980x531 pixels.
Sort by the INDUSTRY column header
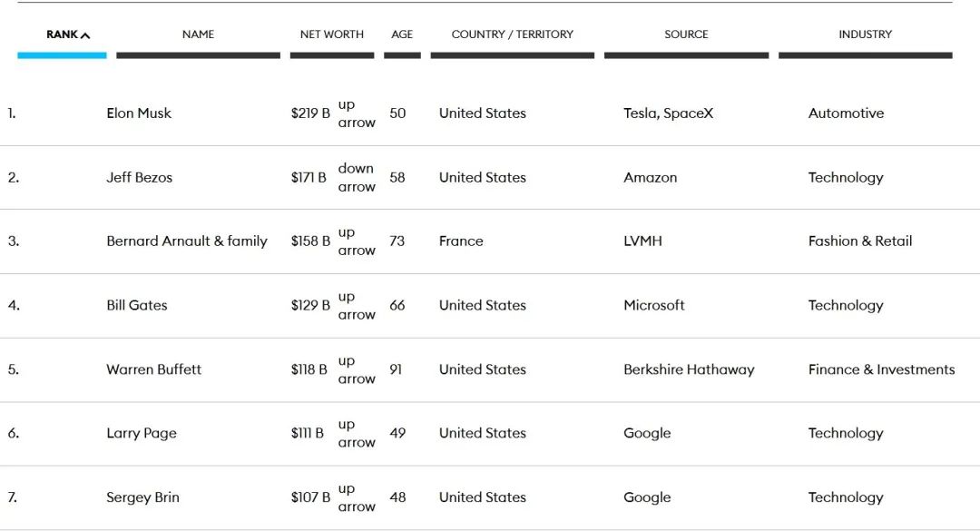click(865, 34)
